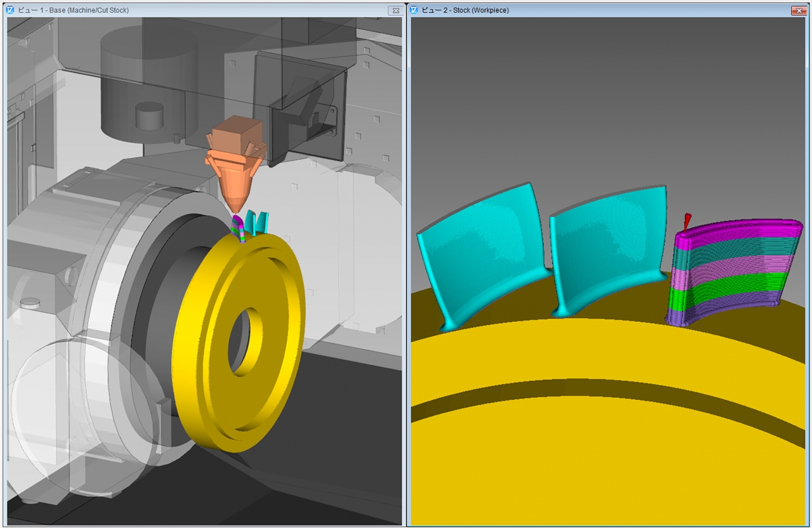This screenshot has width=812, height=528.
Task: Click the View 2 window title icon
Action: [414, 10]
